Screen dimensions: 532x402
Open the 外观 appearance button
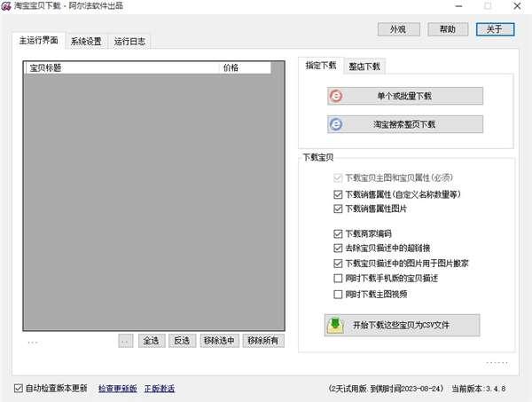point(399,29)
